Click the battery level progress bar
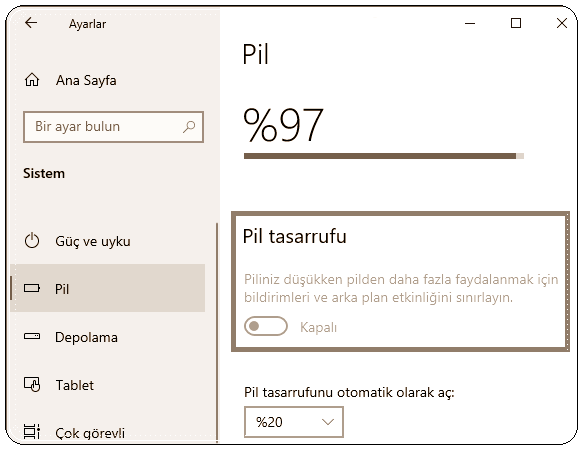Screen dimensions: 583x450 coord(384,156)
